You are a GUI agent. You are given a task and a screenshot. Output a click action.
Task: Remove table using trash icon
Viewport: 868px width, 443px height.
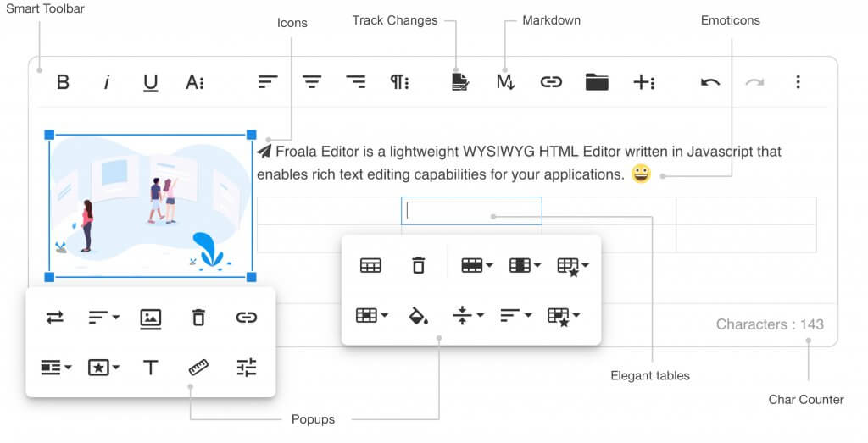coord(419,265)
